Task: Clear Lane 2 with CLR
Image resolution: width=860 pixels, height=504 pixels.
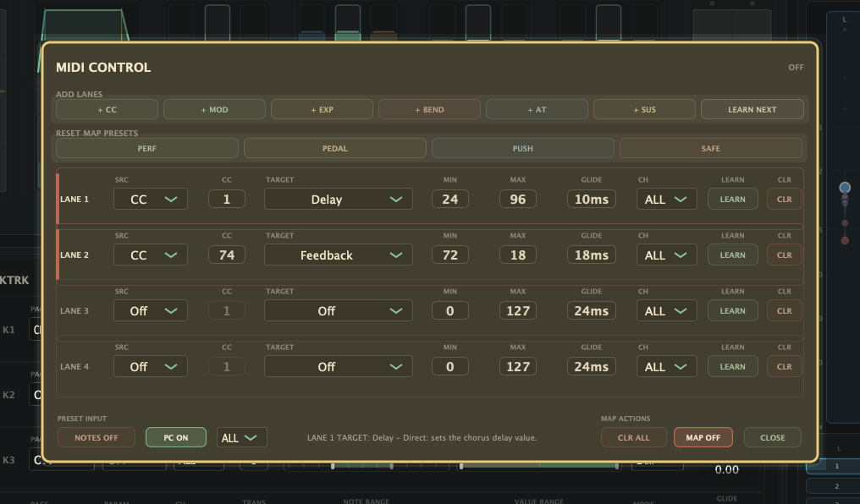Action: 785,255
